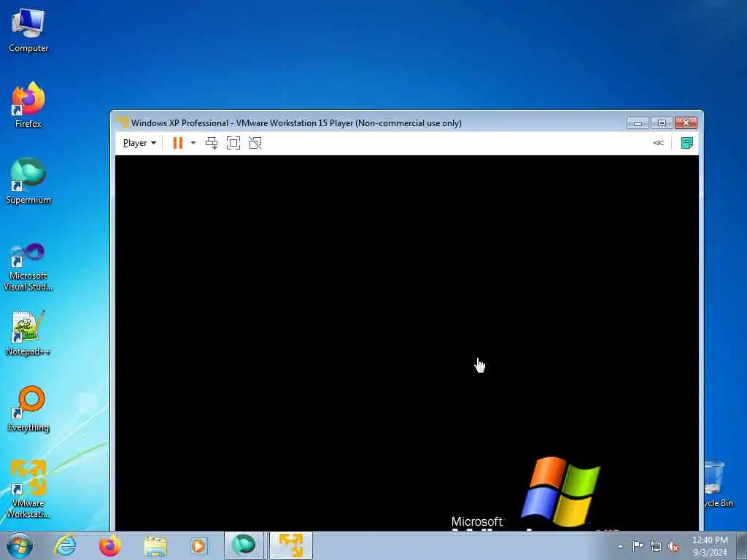The height and width of the screenshot is (560, 747).
Task: Launch Internet Explorer from the taskbar
Action: [65, 545]
